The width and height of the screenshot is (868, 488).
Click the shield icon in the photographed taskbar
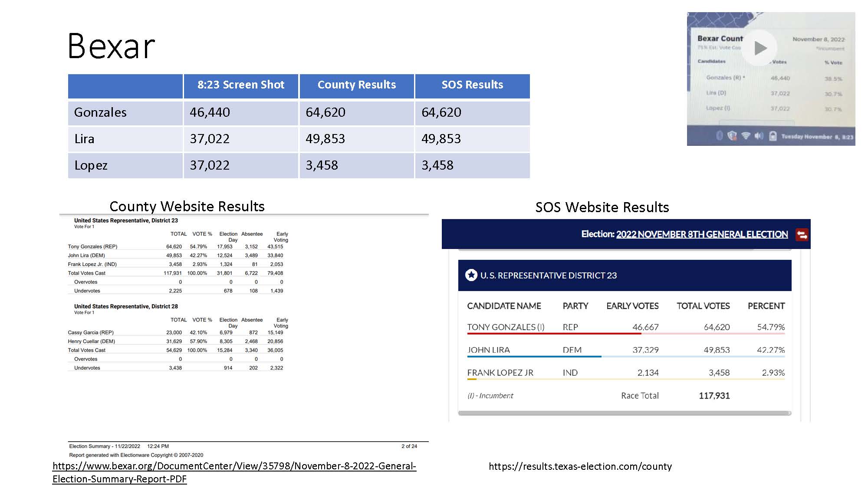[x=732, y=136]
